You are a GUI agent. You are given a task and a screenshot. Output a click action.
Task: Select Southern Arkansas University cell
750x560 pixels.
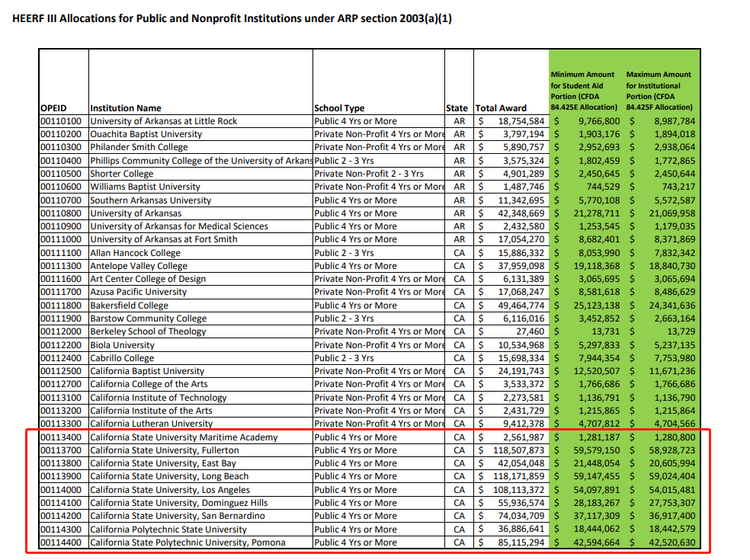(151, 200)
